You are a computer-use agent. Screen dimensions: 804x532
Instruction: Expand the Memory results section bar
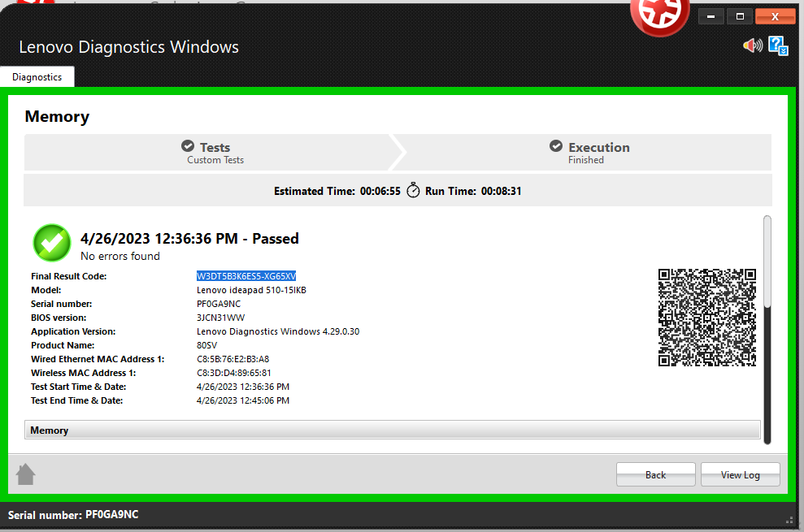(393, 430)
